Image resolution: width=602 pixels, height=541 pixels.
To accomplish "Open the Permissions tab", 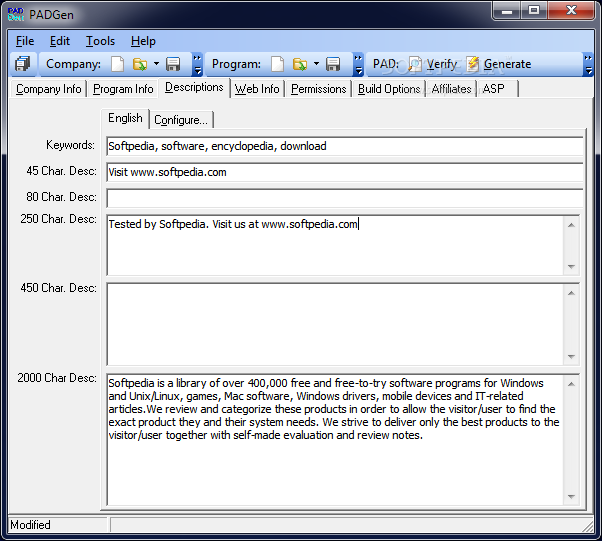I will [318, 89].
